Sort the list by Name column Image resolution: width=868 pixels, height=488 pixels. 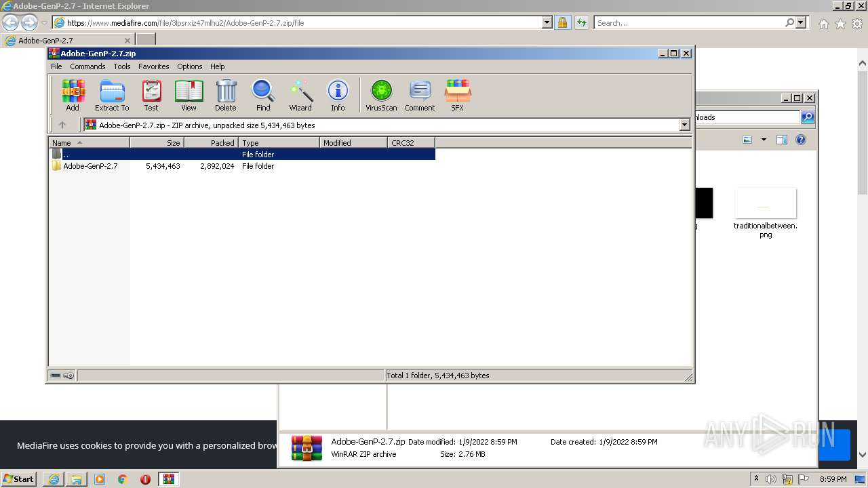(x=89, y=143)
